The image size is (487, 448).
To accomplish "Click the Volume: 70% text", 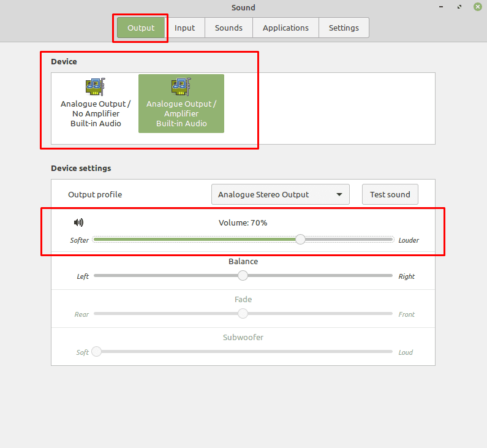I will tap(243, 222).
